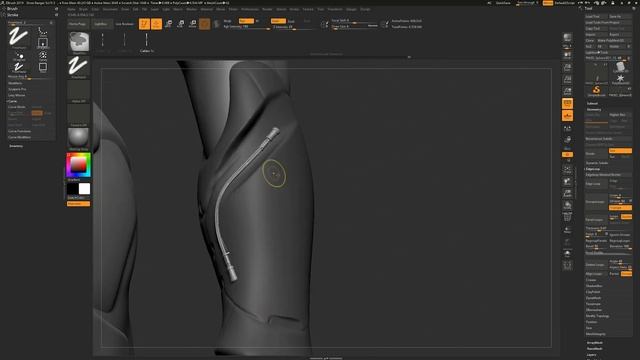The image size is (640, 360).
Task: Toggle the Smt button next to Divide
Action: 620,151
